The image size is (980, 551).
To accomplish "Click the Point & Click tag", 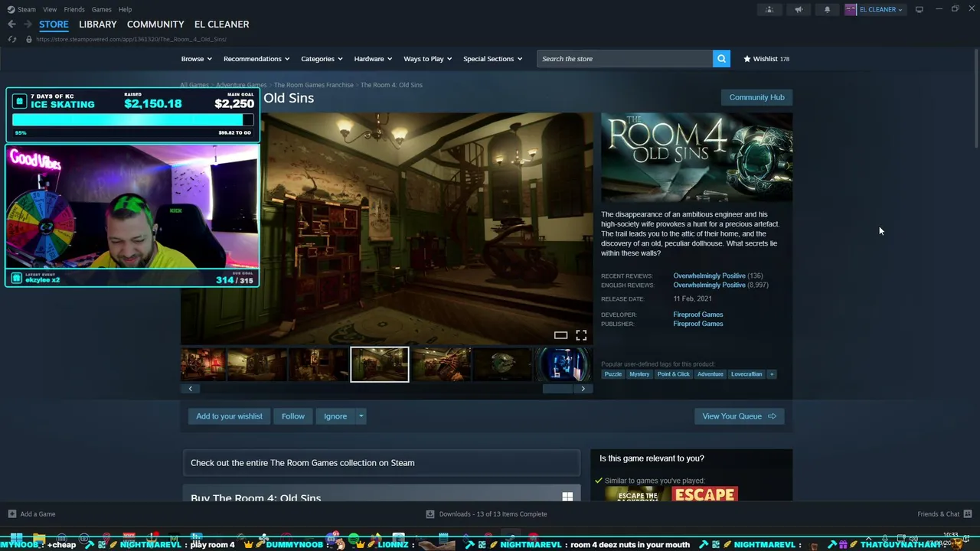I will point(673,374).
